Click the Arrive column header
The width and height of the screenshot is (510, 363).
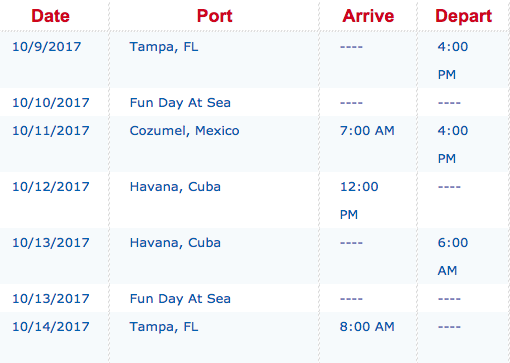368,16
